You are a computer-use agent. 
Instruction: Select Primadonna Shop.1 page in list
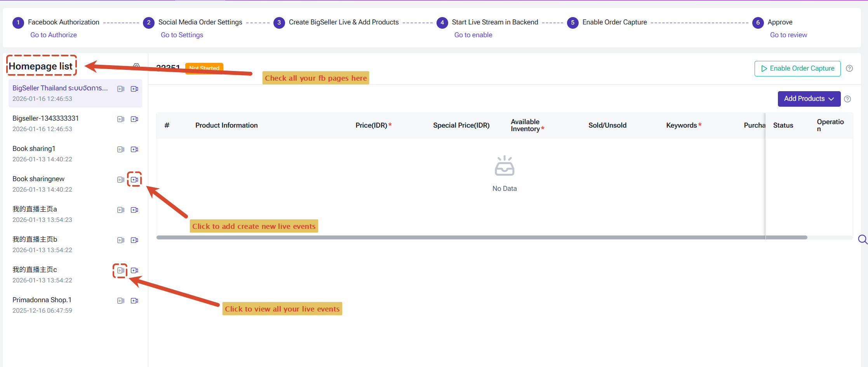75,305
